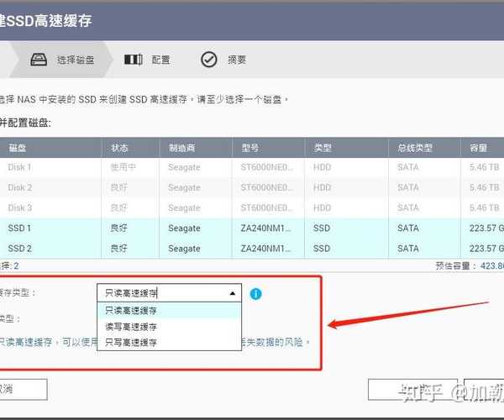The width and height of the screenshot is (504, 420).
Task: Click SATA bus type of Disk 3
Action: (x=408, y=208)
